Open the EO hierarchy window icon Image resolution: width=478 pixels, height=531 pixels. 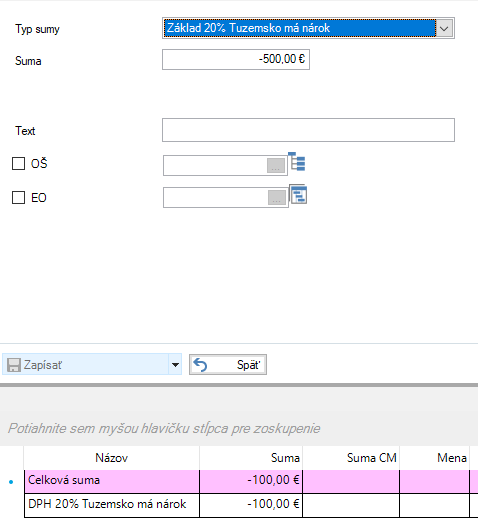pos(298,194)
